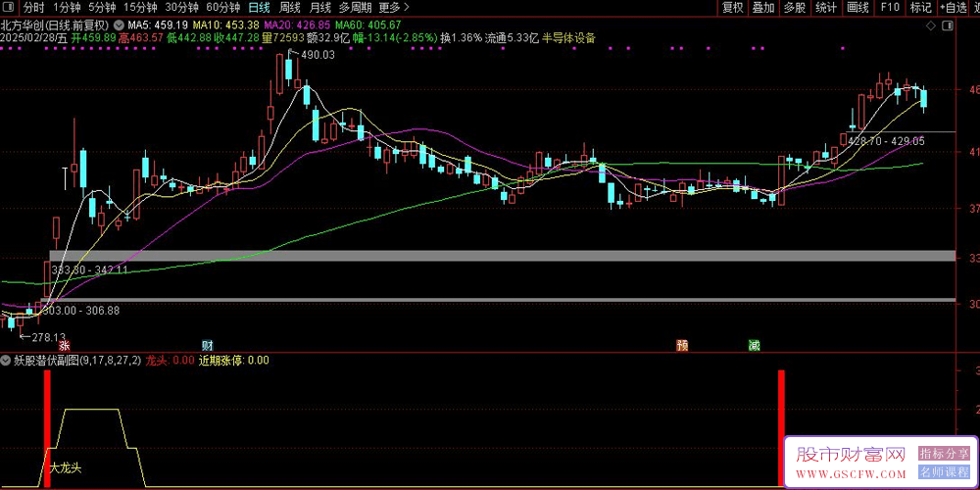Select the 30分钟 period tab

click(x=181, y=8)
